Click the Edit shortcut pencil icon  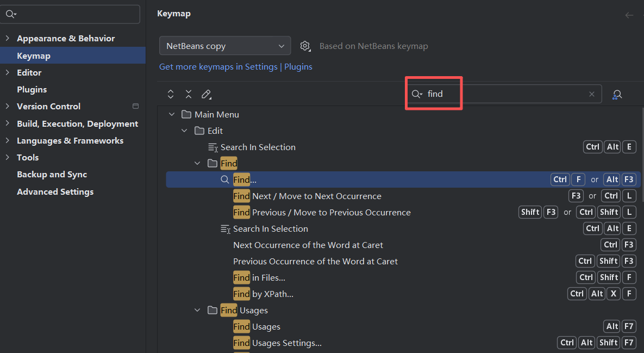pos(206,95)
